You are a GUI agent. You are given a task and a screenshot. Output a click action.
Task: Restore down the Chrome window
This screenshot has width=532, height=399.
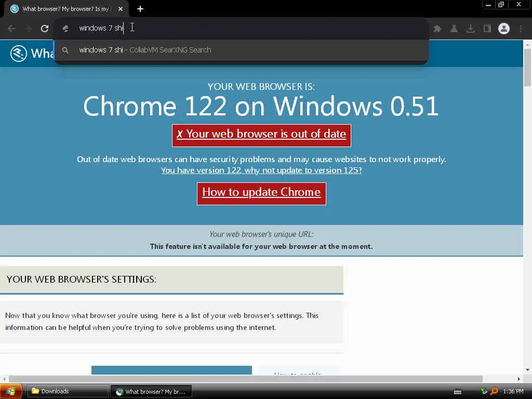(501, 5)
